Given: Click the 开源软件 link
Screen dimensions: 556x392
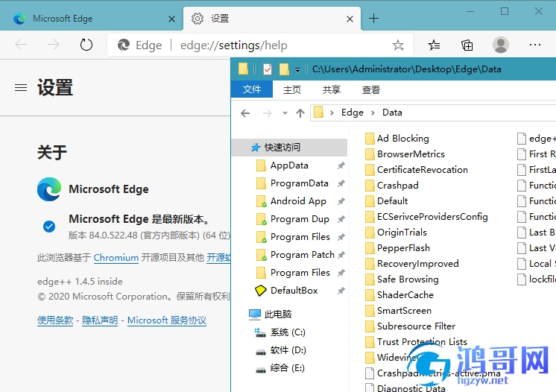Looking at the screenshot, I should [218, 258].
